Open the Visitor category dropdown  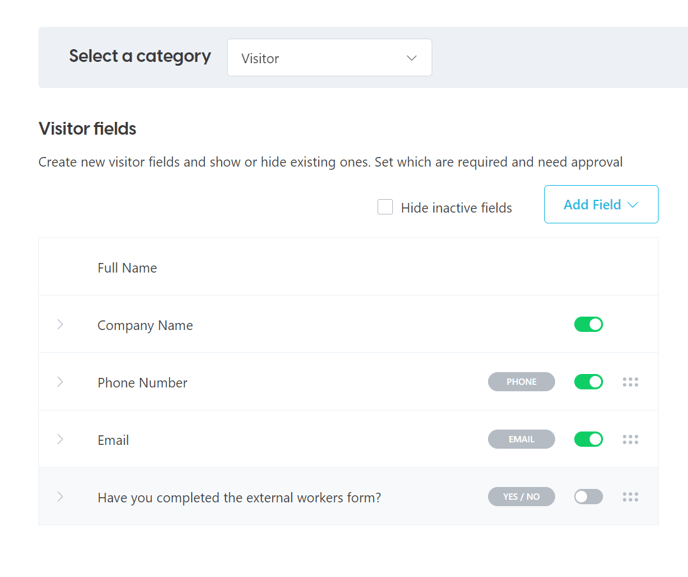click(330, 58)
